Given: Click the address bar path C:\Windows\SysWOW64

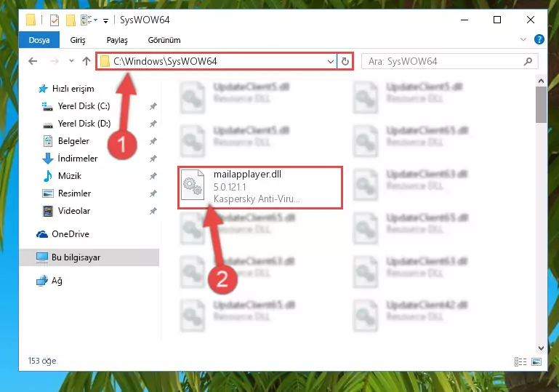Looking at the screenshot, I should [x=165, y=61].
